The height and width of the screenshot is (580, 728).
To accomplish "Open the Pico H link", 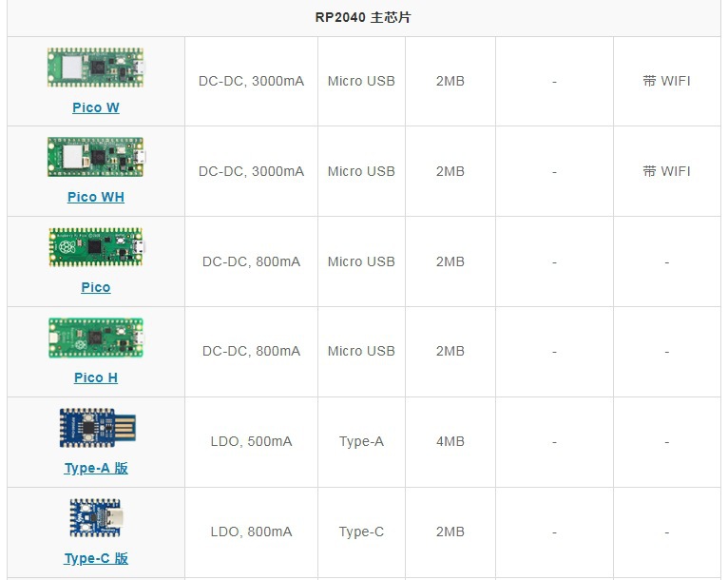I will [96, 377].
